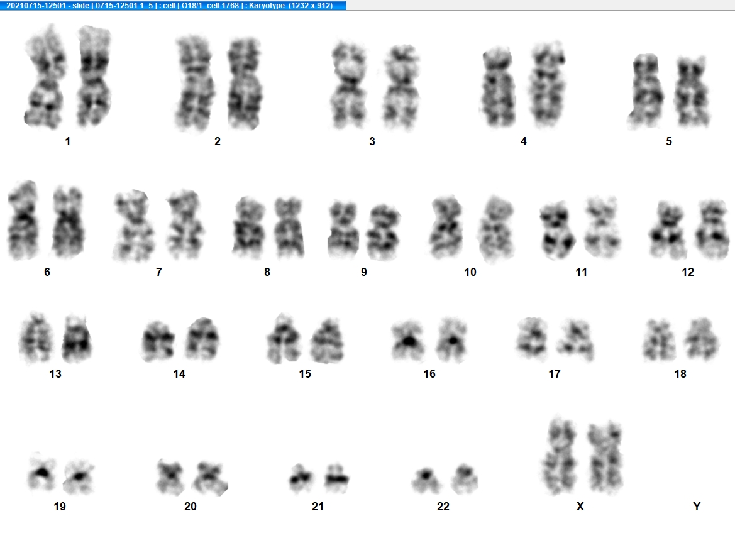Click the label '20' in bottom row

(x=191, y=506)
